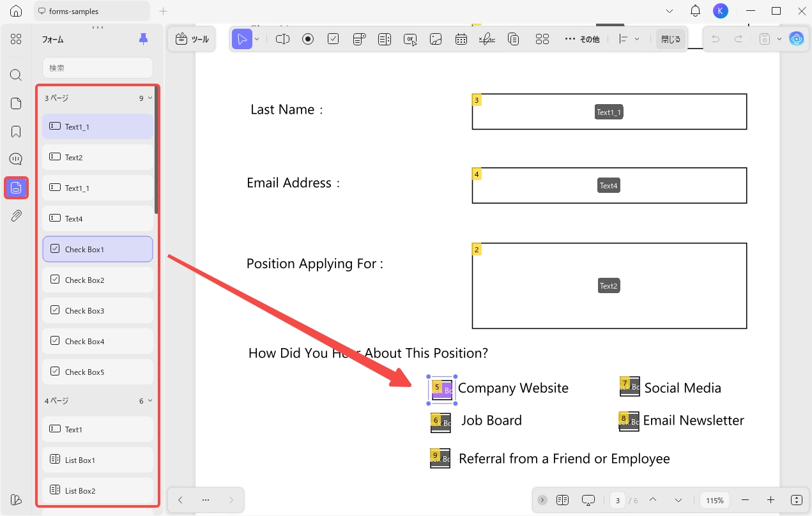Go to the previous page chevron up
Viewport: 812px width, 516px height.
pos(652,500)
